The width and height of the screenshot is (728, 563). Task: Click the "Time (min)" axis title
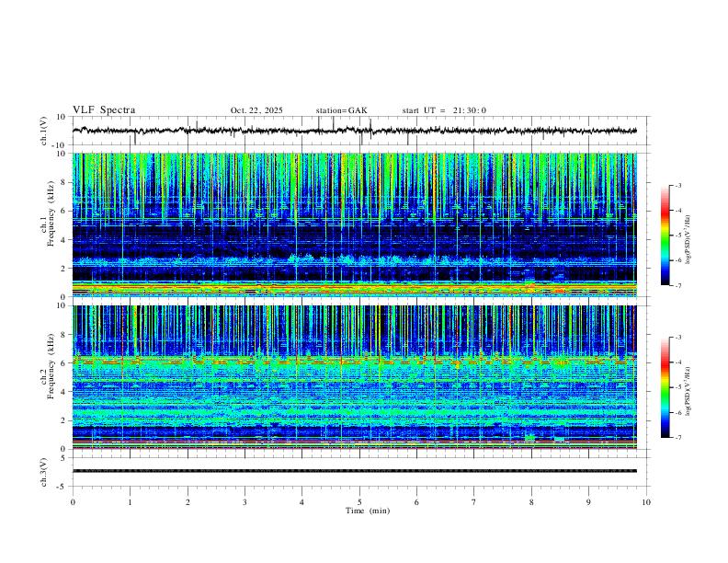click(x=368, y=511)
